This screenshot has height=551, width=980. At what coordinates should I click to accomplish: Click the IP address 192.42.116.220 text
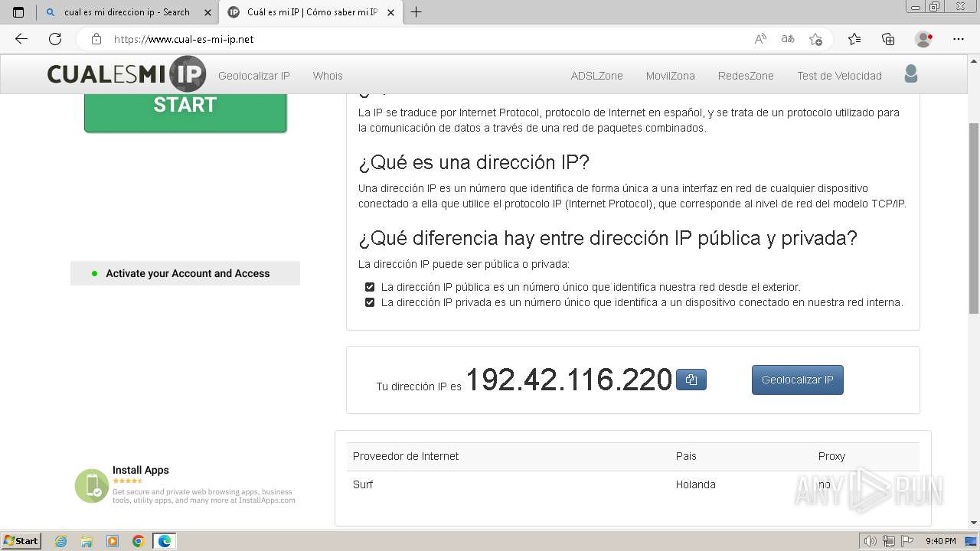(x=569, y=380)
